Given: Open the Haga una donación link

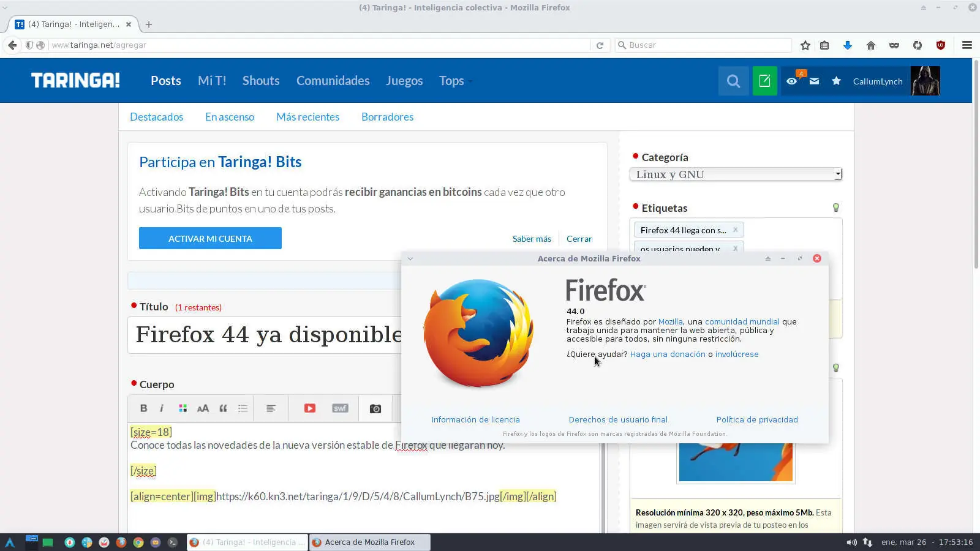Looking at the screenshot, I should pyautogui.click(x=668, y=354).
